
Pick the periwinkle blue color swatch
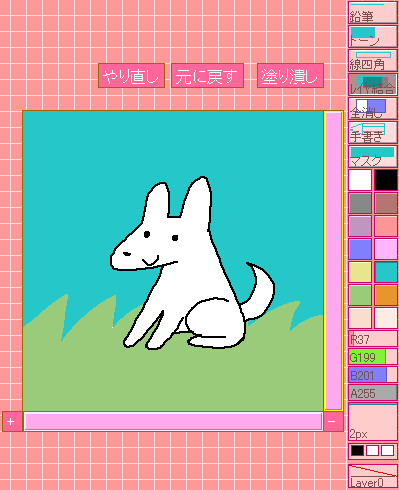[360, 249]
